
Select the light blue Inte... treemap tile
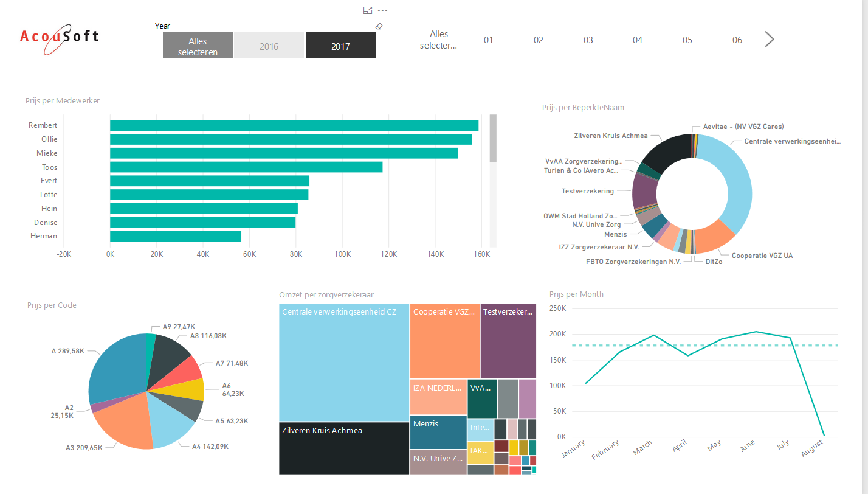point(480,430)
